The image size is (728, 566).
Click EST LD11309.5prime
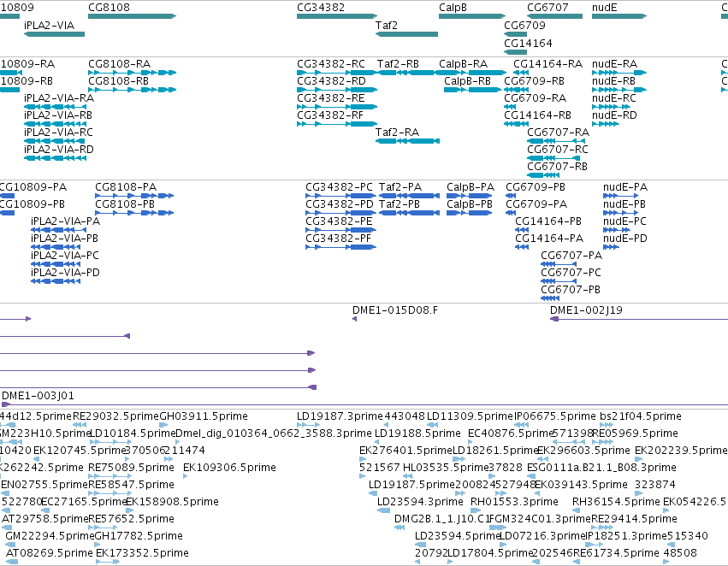point(471,416)
